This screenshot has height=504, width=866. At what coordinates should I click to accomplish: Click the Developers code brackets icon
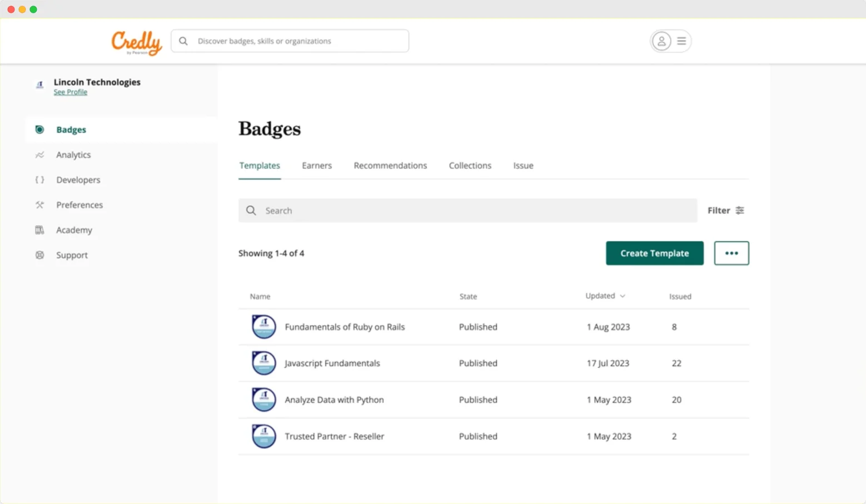(x=39, y=179)
